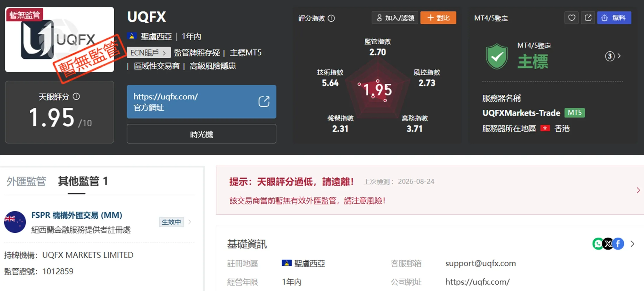Open FSPR 機構外匯交易 (MM) license link

77,215
